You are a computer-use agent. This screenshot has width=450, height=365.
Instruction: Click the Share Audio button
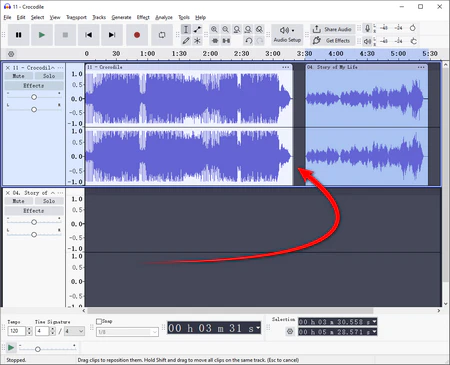(332, 29)
